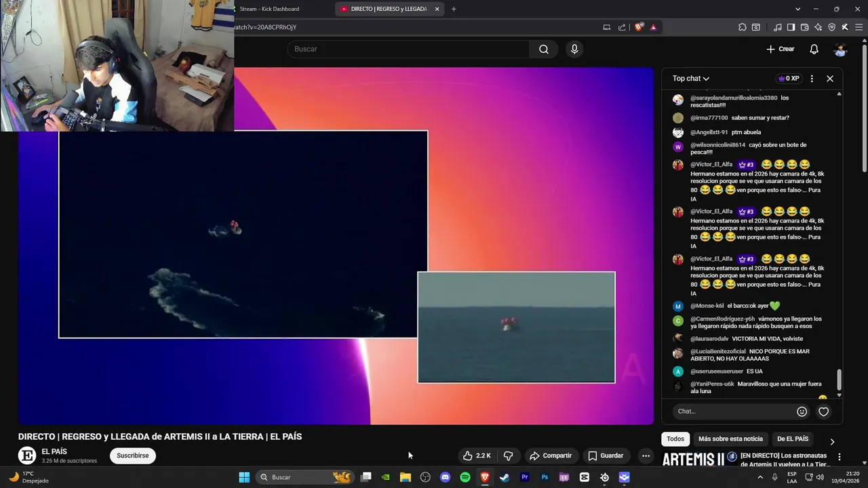Image resolution: width=868 pixels, height=488 pixels.
Task: Click the 0 XP badge in chat
Action: (x=788, y=79)
